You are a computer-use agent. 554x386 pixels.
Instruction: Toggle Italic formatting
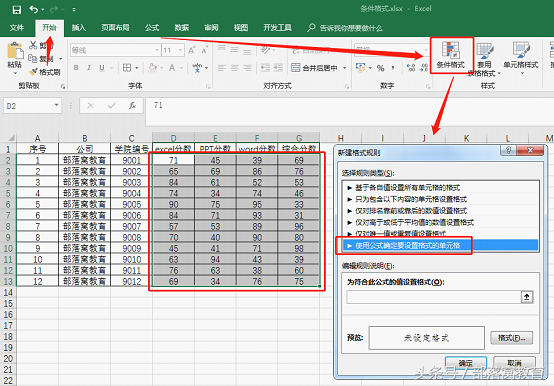[89, 67]
